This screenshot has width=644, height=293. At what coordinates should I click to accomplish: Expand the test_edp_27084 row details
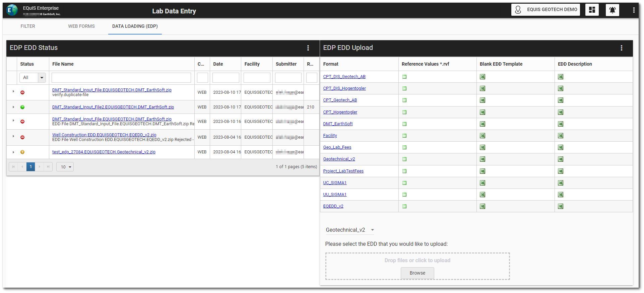13,152
